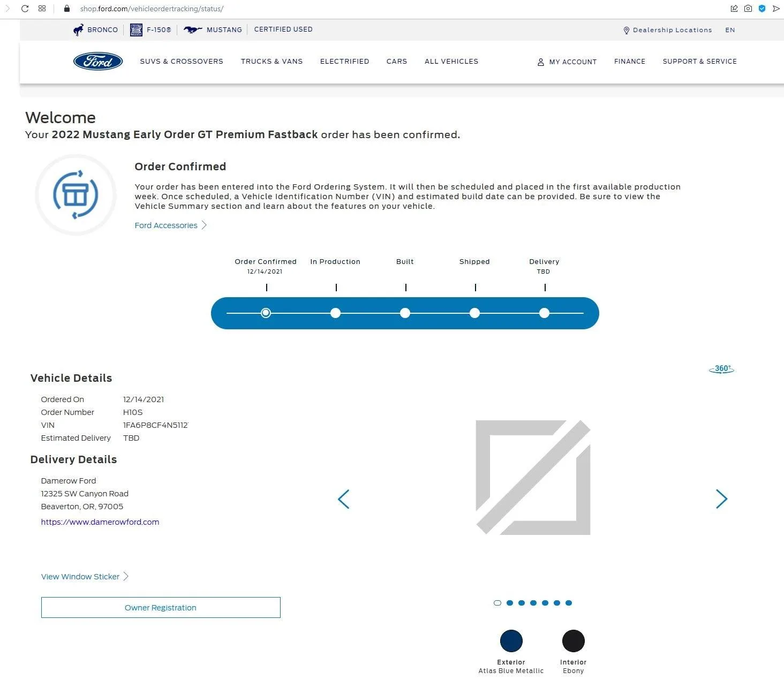This screenshot has width=784, height=687.
Task: Click the order number H10S
Action: (133, 412)
